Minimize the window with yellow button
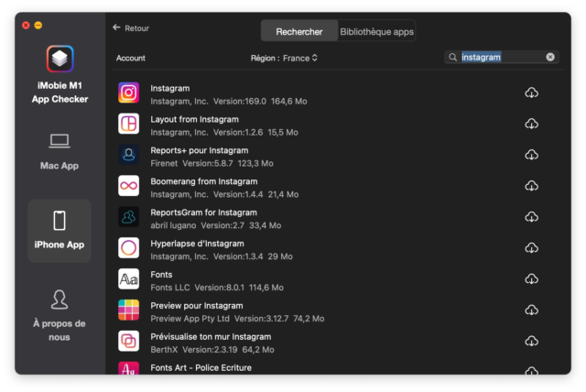 (x=38, y=25)
